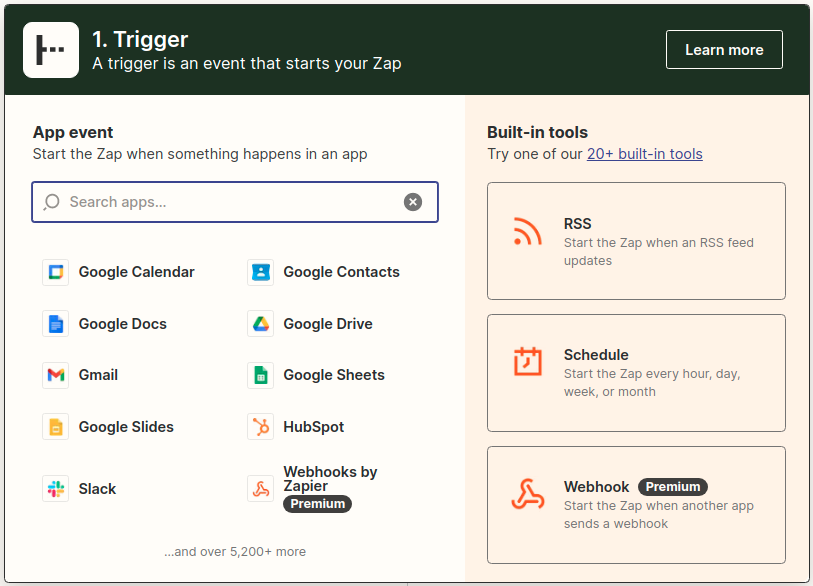This screenshot has width=813, height=586.
Task: Click the Learn more button
Action: 724,50
